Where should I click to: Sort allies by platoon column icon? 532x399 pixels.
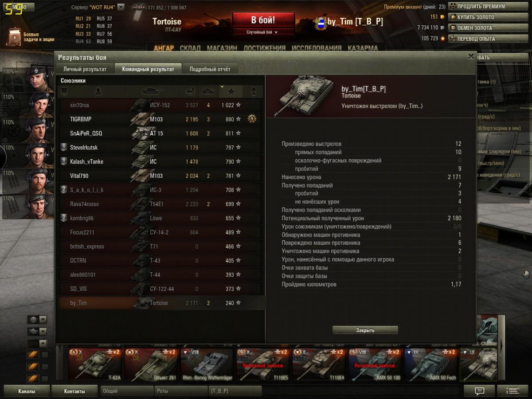click(64, 92)
